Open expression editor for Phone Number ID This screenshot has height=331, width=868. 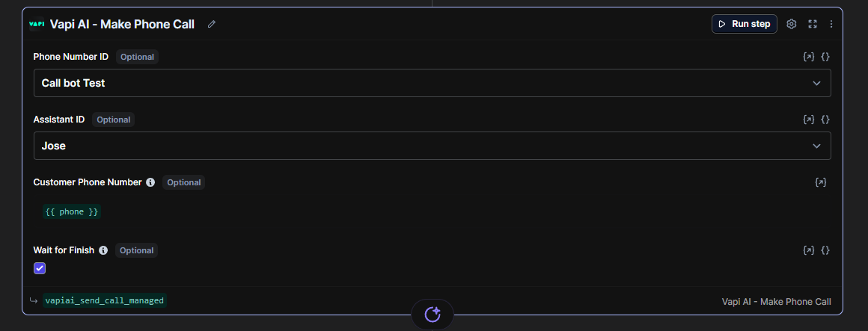pos(808,57)
